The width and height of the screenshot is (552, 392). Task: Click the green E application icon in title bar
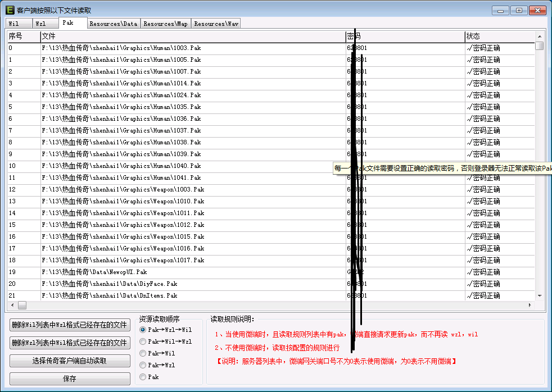pos(10,10)
